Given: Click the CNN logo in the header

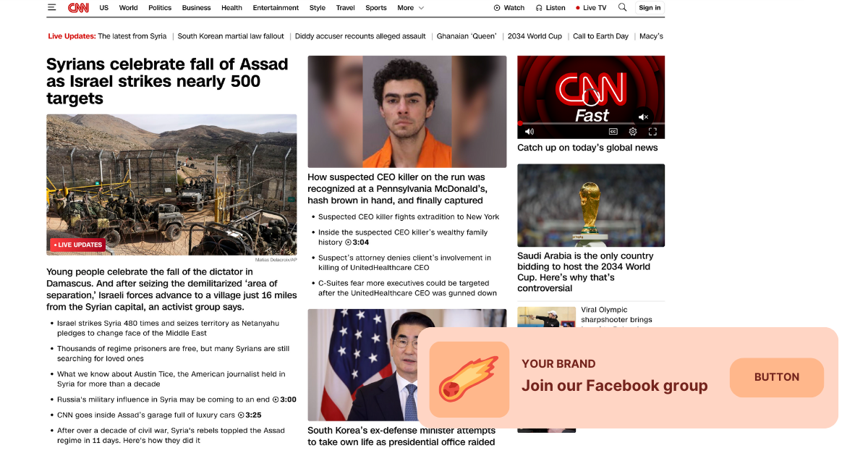Looking at the screenshot, I should (78, 7).
